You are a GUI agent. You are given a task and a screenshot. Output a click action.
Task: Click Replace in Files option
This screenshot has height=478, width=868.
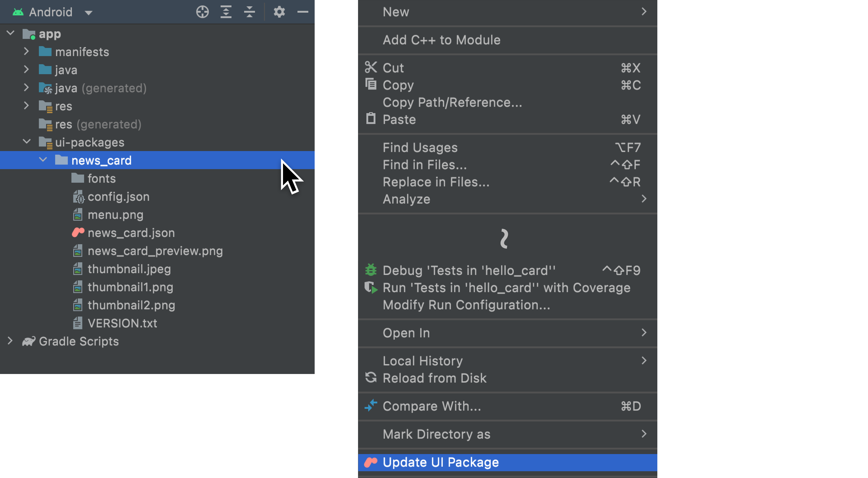[436, 182]
